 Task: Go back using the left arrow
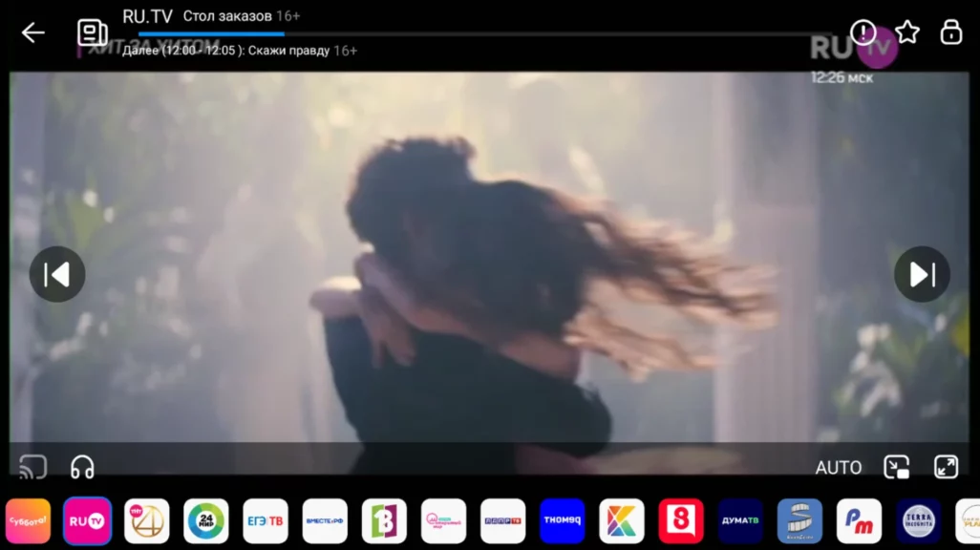pyautogui.click(x=33, y=32)
